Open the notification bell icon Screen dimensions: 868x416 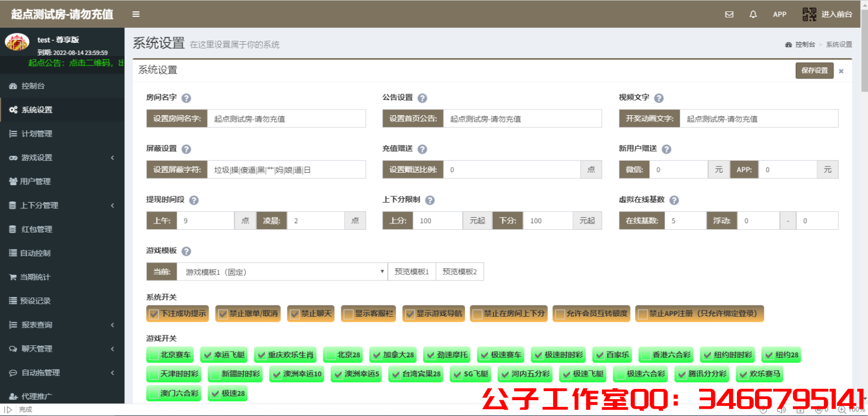753,14
